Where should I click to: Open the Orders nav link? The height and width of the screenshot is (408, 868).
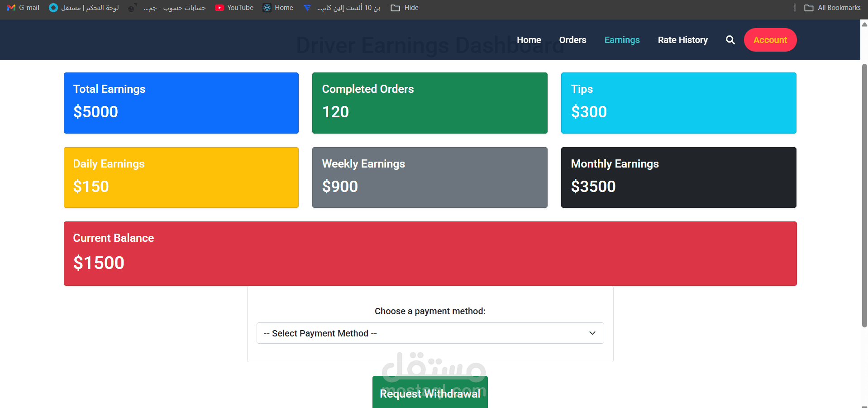point(572,40)
